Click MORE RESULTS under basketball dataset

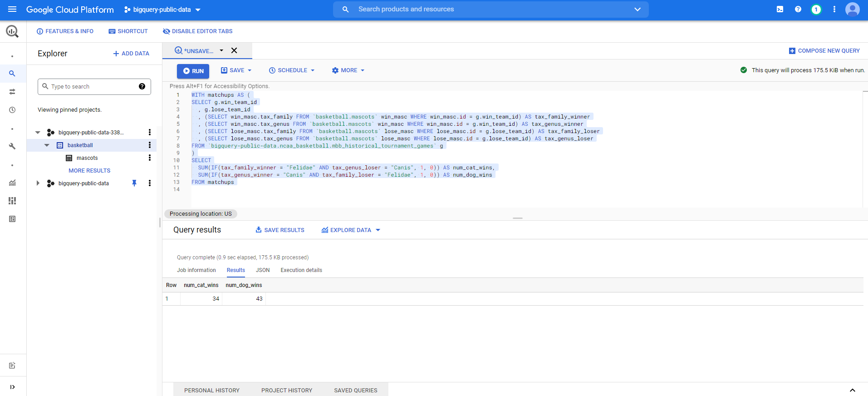click(x=89, y=171)
